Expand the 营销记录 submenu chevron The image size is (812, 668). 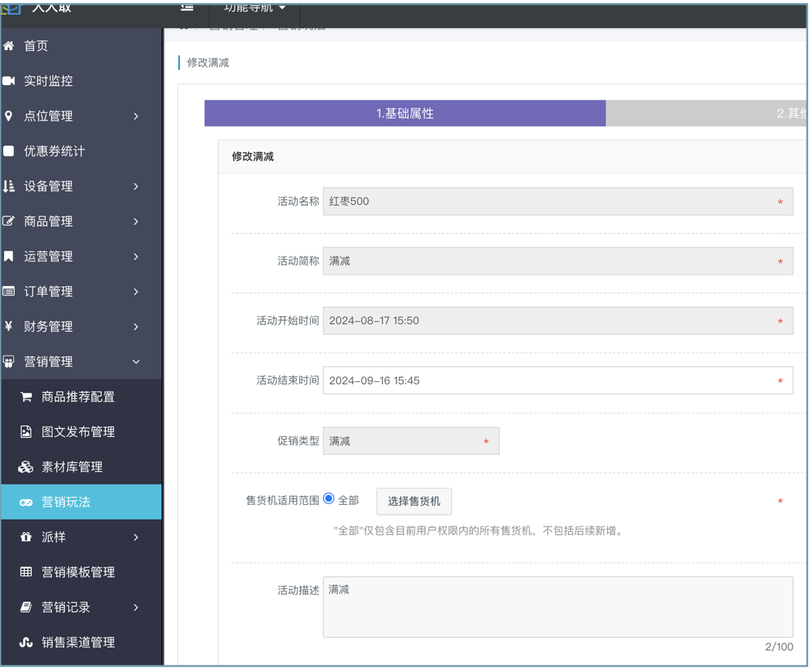pos(136,608)
